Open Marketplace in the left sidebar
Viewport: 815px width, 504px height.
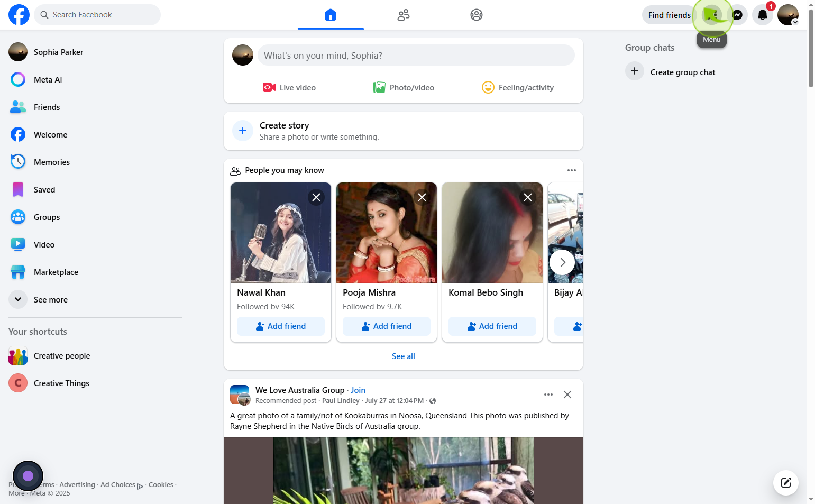coord(95,272)
